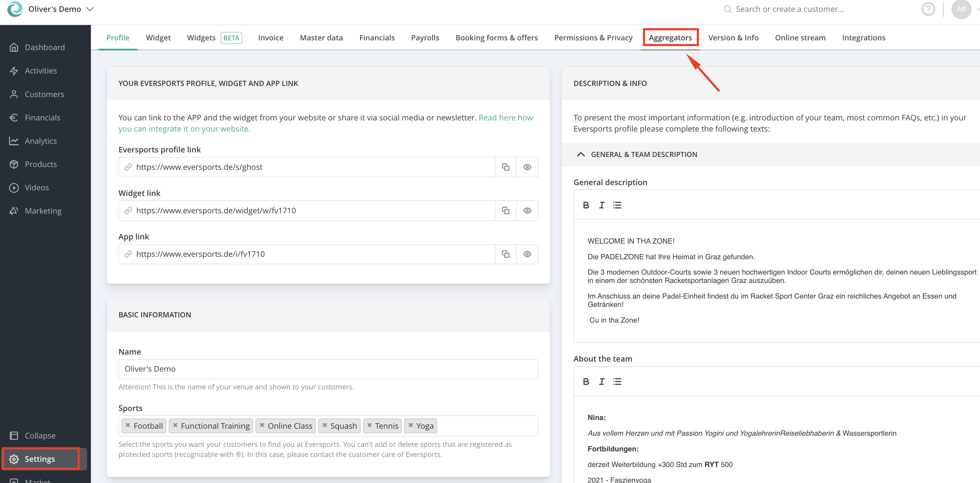Screen dimensions: 980x483
Task: Copy the Widget link
Action: (x=506, y=211)
